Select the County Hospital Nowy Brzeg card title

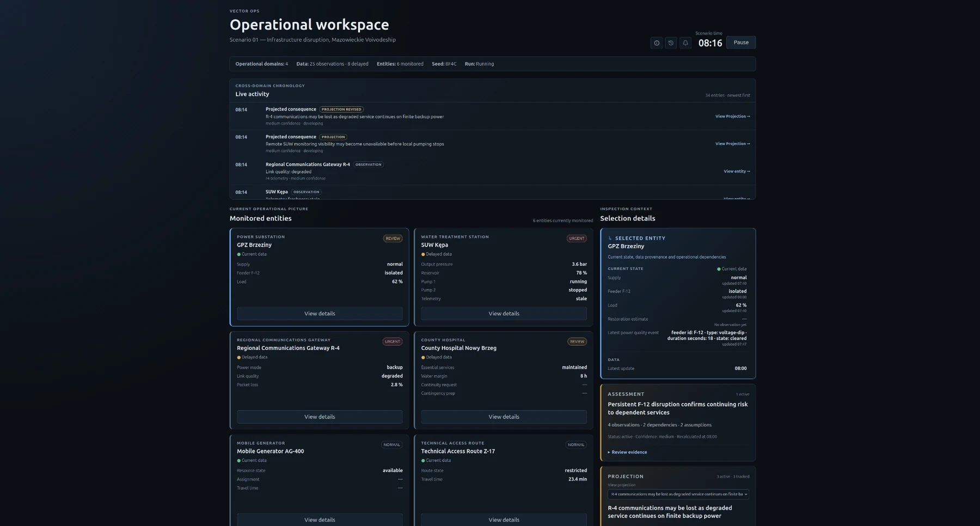(x=458, y=348)
